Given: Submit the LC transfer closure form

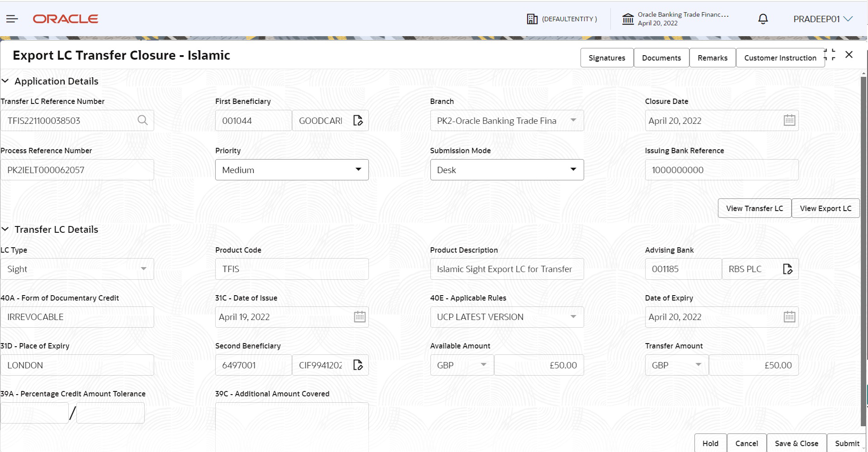Looking at the screenshot, I should coord(847,443).
